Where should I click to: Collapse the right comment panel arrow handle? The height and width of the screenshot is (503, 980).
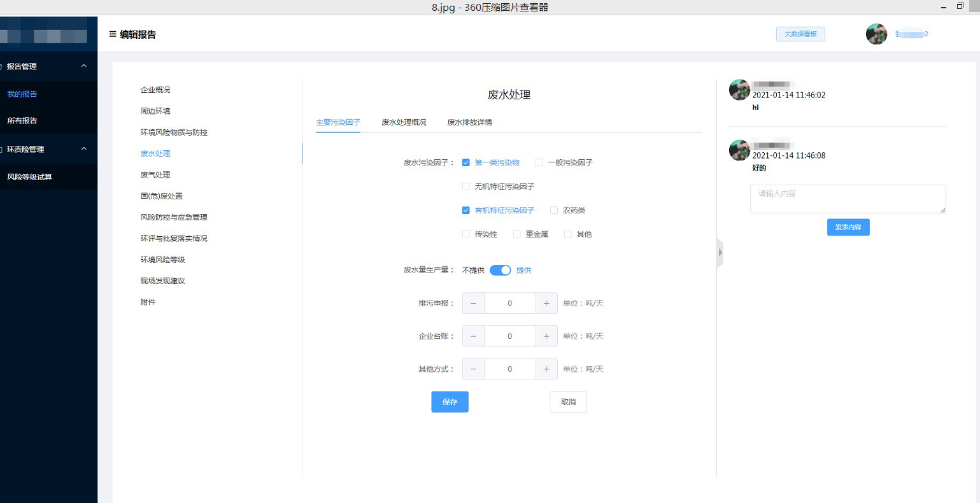(x=720, y=253)
